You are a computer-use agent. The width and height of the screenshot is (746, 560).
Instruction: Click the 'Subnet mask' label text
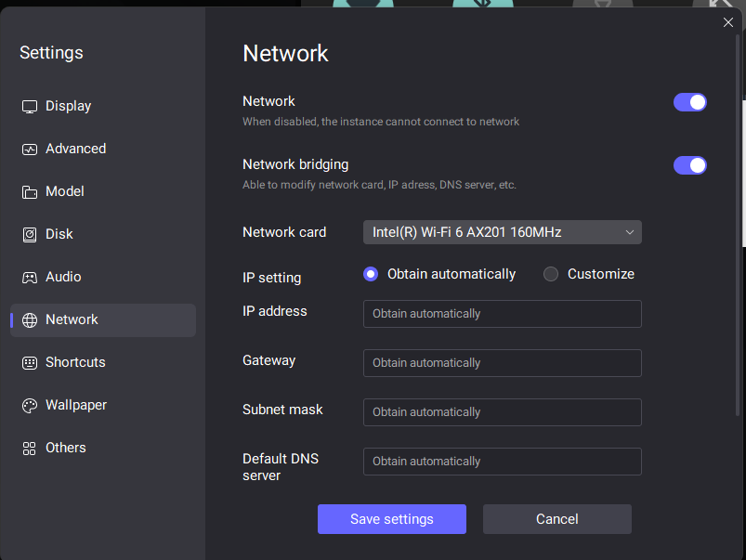point(282,410)
